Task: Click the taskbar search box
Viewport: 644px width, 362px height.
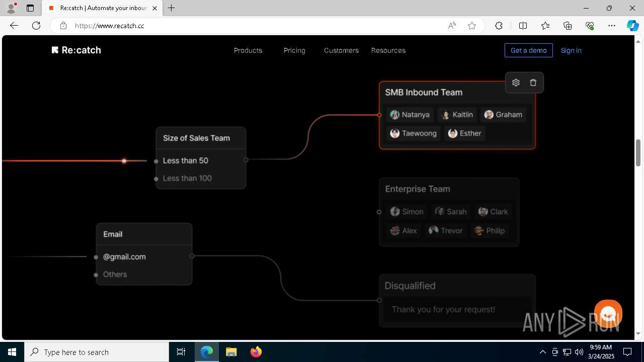Action: coord(97,352)
